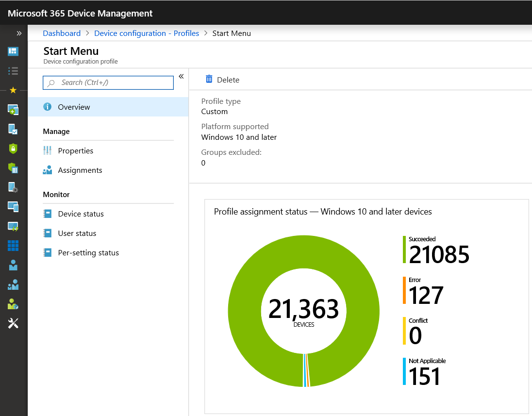Screen dimensions: 532x416
Task: Open the Devices icon in sidebar
Action: pos(13,207)
